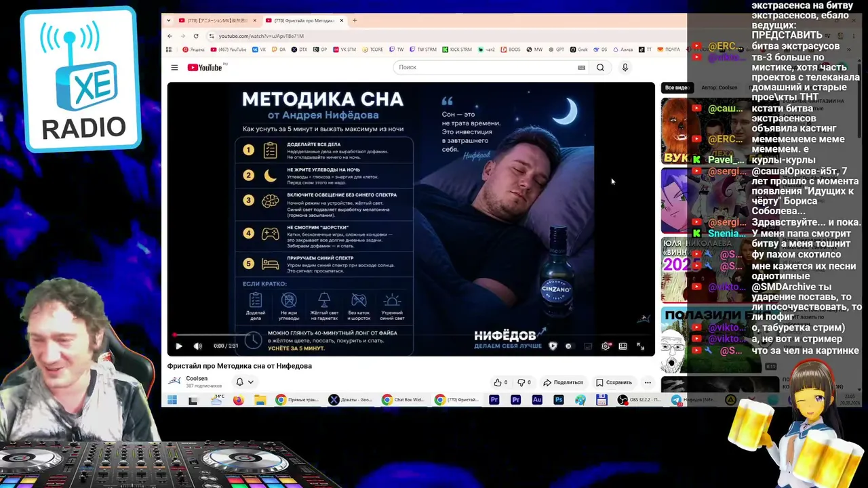Launch Firefox from the taskbar

[238, 400]
